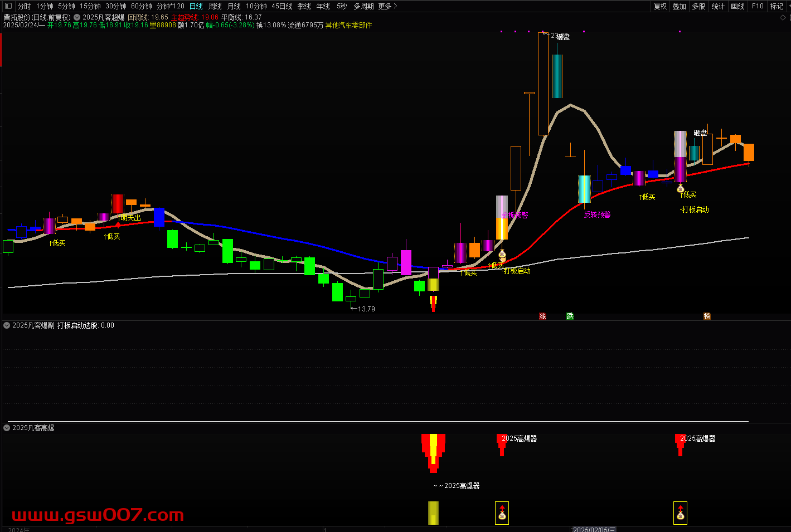This screenshot has height=532, width=791.
Task: Click the money bag icon above 反转预警 level
Action: point(502,255)
